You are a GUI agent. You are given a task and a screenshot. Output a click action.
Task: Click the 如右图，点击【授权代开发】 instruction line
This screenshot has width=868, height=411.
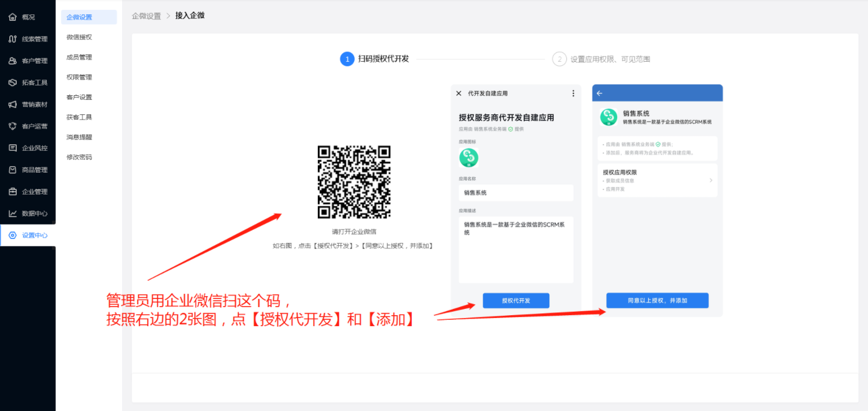(x=353, y=246)
